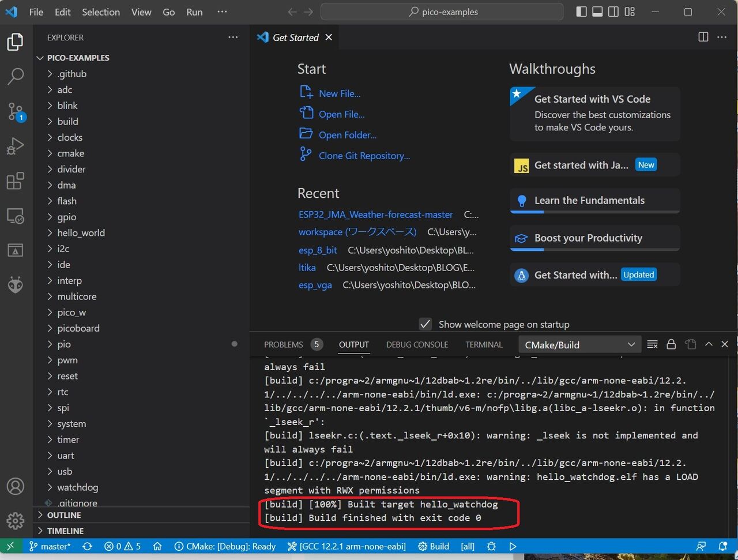738x560 pixels.
Task: Click the pico-examples search field
Action: tap(442, 12)
